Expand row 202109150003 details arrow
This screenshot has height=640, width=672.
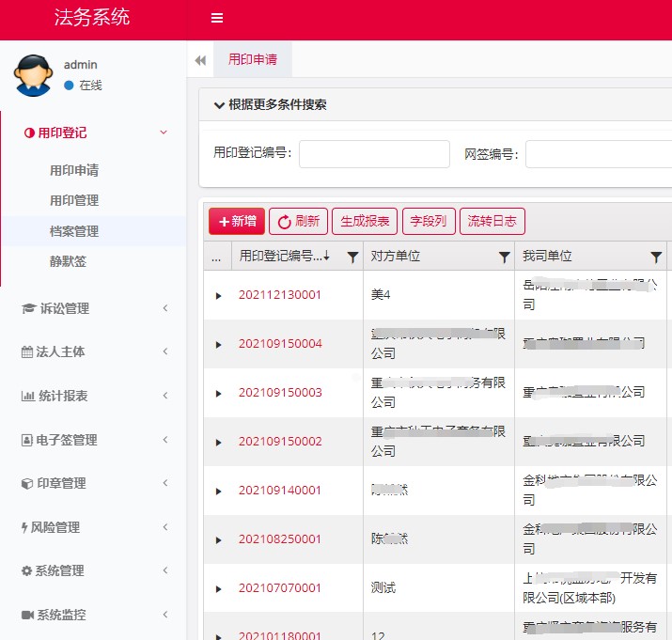[x=218, y=393]
